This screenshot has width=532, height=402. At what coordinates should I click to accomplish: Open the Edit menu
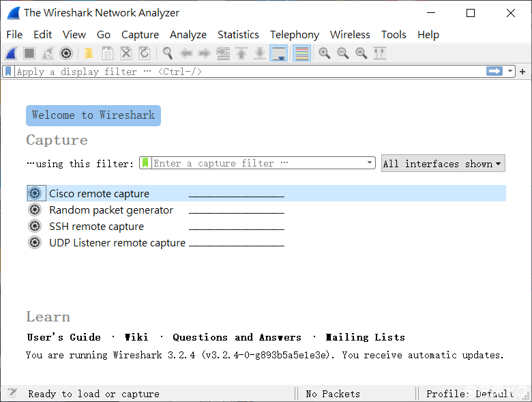(42, 35)
